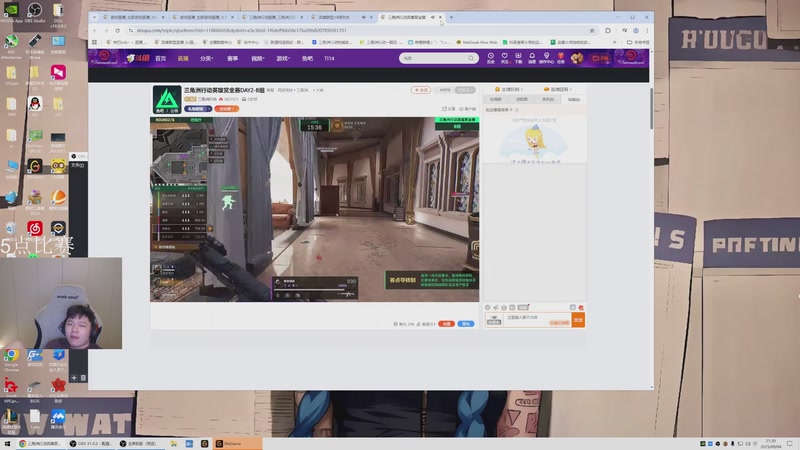The image size is (800, 450).
Task: Mute the active Douyu tab audio icon
Action: coord(432,17)
